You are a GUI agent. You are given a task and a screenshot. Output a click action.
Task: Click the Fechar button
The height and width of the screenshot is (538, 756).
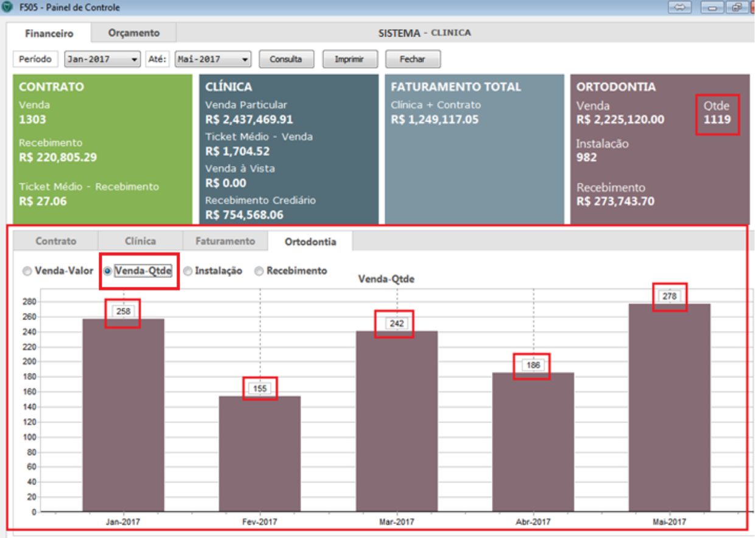[412, 59]
